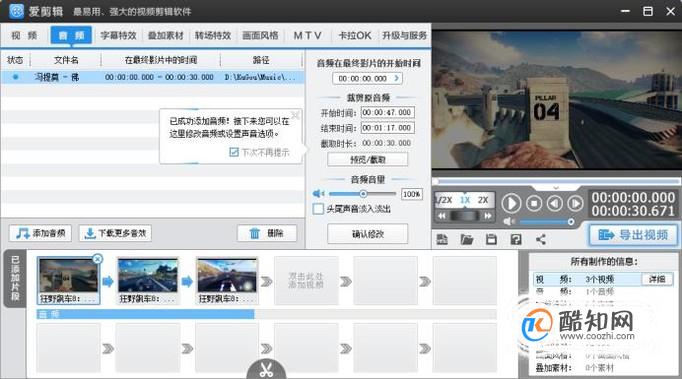Screen dimensions: 682x379
Task: Click the 确认修改 button
Action: (368, 234)
